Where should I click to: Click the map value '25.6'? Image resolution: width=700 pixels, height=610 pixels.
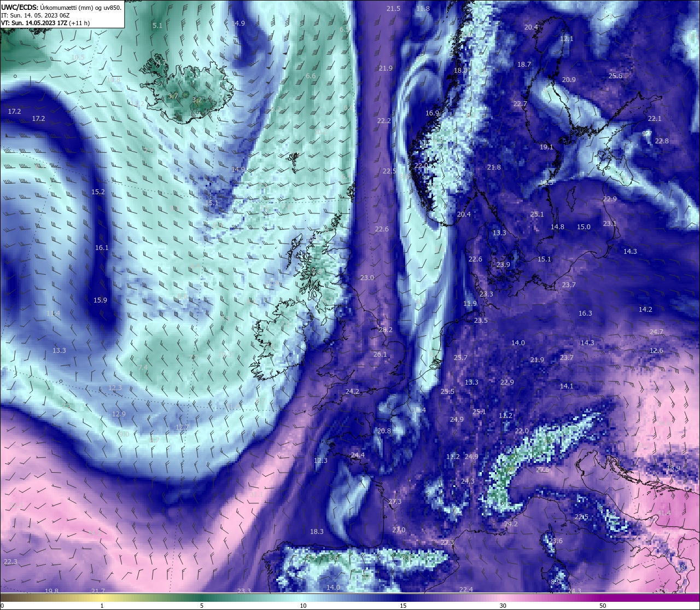[x=615, y=76]
